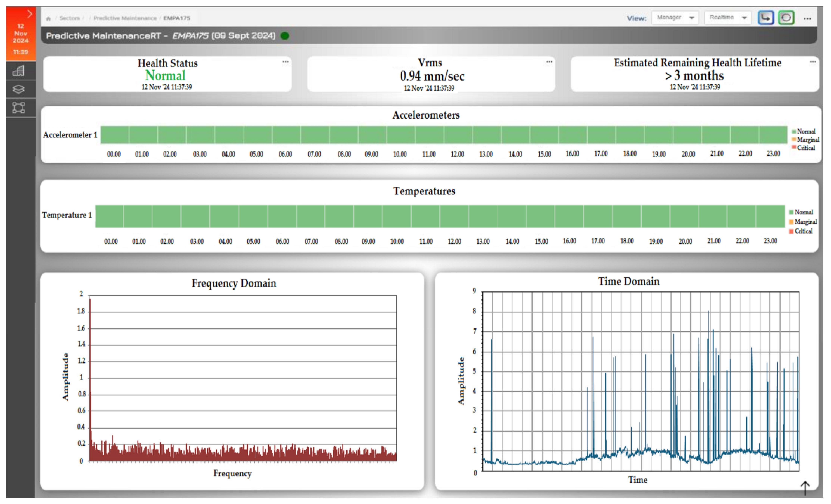Go to Sectors breadcrumb
This screenshot has width=831, height=504.
click(69, 18)
